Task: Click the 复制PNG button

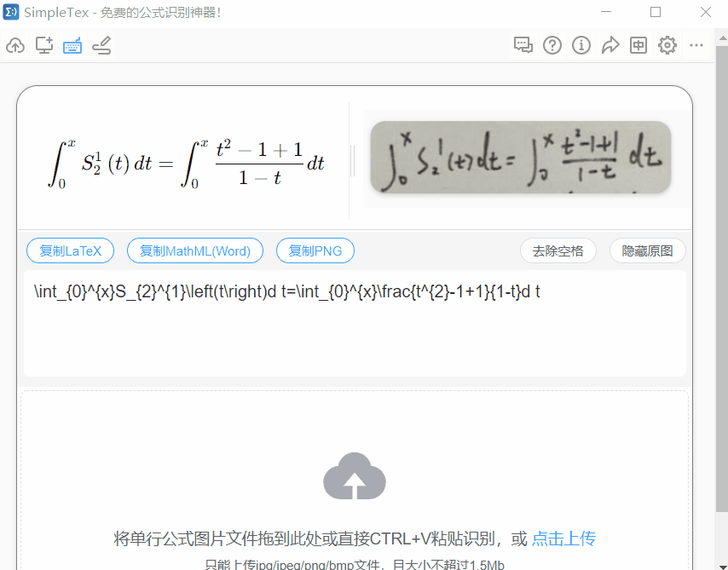Action: click(315, 250)
